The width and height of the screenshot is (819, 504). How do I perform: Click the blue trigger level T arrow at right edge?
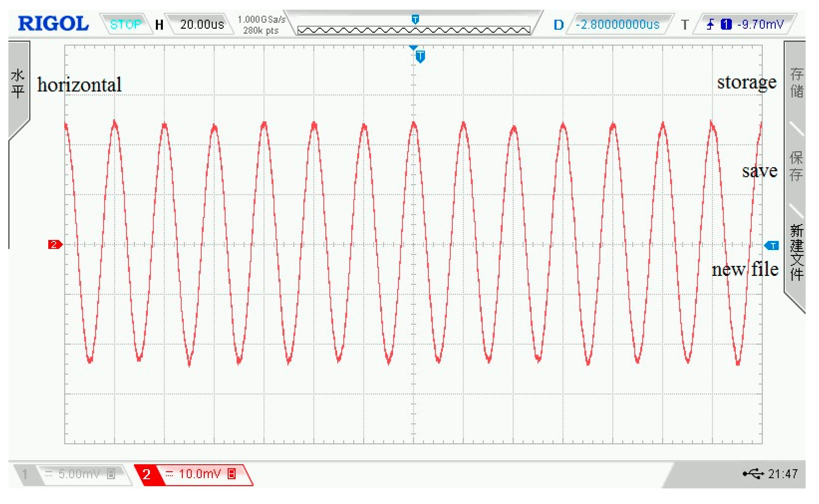point(772,246)
